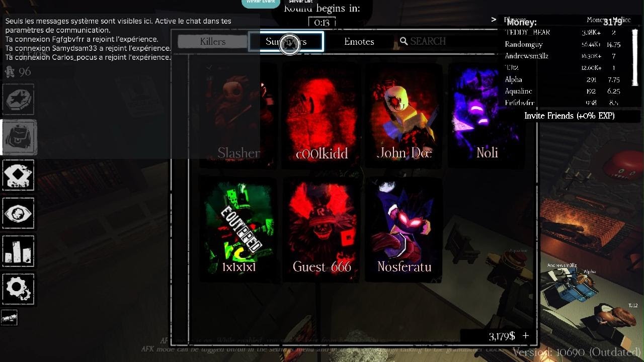Viewport: 644px width, 362px height.
Task: Select the Noli killer card
Action: (x=487, y=115)
